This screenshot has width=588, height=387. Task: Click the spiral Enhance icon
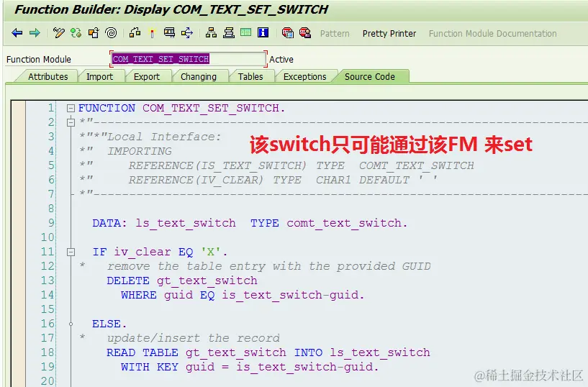tap(111, 33)
